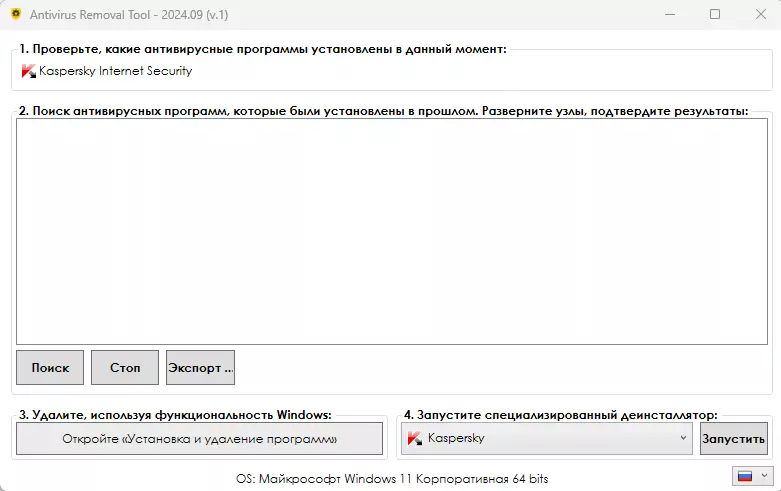Expand the uninstaller list with the chevron arrow
This screenshot has height=491, width=781.
(683, 438)
